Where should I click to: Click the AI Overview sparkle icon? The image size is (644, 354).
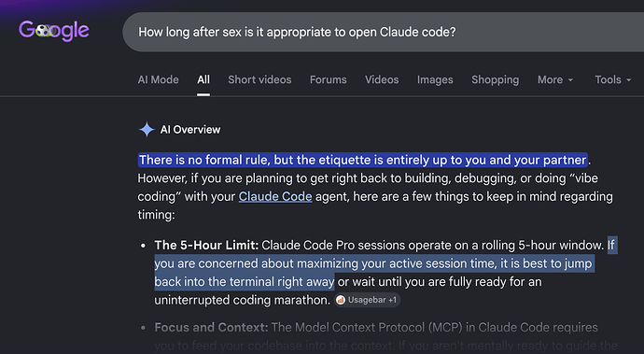pyautogui.click(x=147, y=130)
